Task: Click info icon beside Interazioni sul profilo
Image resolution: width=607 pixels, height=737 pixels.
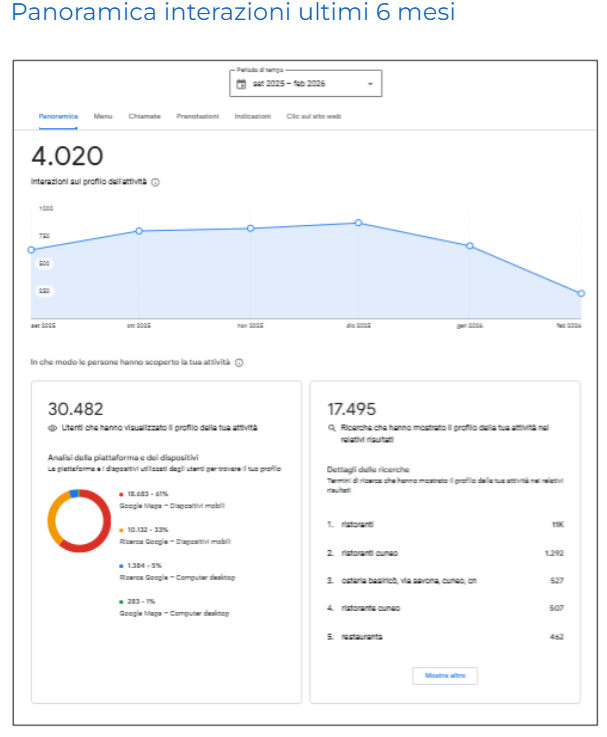Action: click(x=156, y=182)
